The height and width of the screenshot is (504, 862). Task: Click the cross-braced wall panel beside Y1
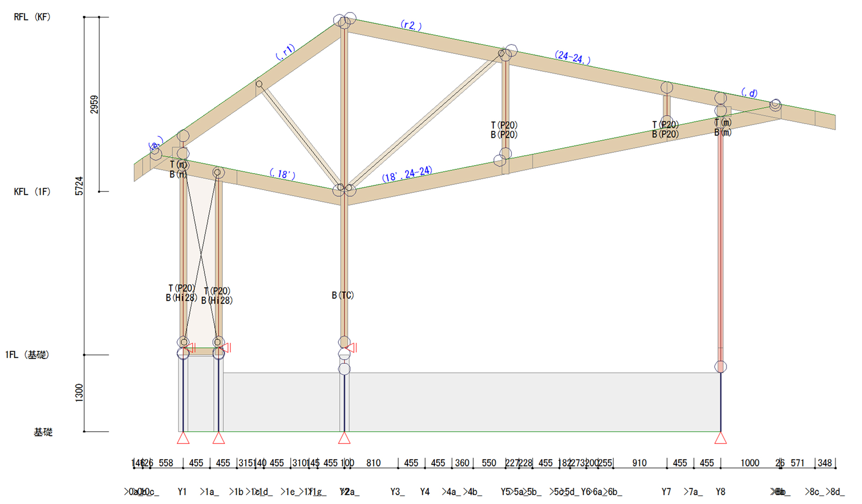point(201,260)
